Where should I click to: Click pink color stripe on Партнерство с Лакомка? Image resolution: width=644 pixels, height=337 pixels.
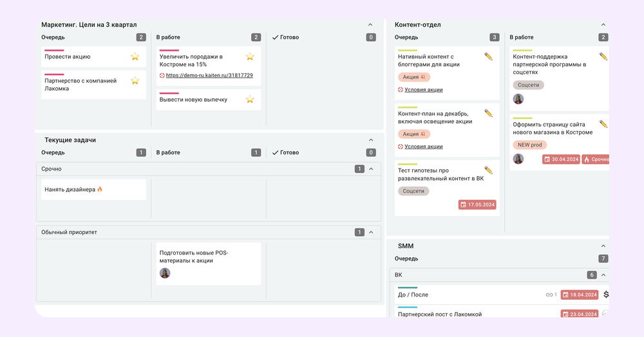[x=54, y=74]
